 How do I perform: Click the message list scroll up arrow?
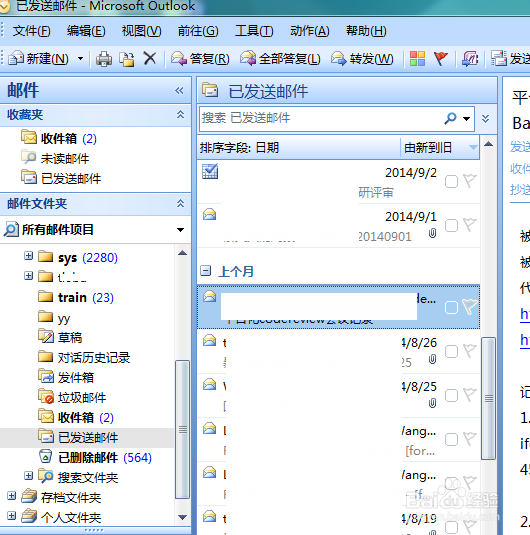(x=488, y=144)
